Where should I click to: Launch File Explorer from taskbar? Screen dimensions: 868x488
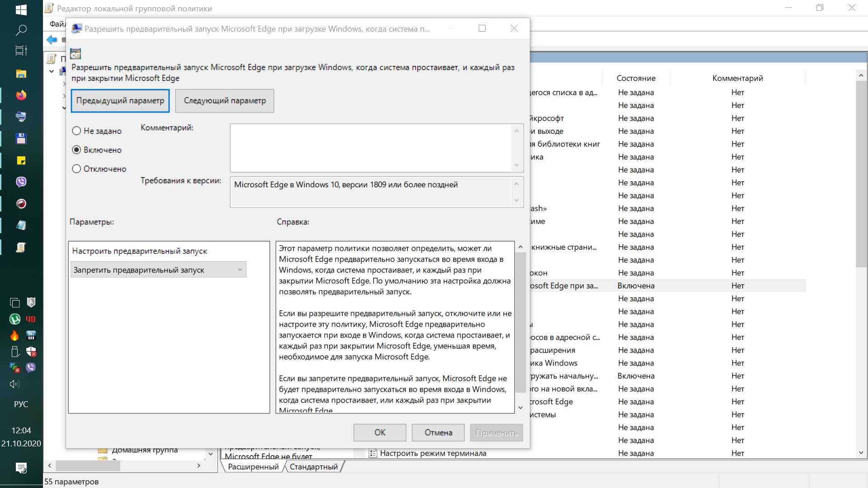click(x=21, y=74)
